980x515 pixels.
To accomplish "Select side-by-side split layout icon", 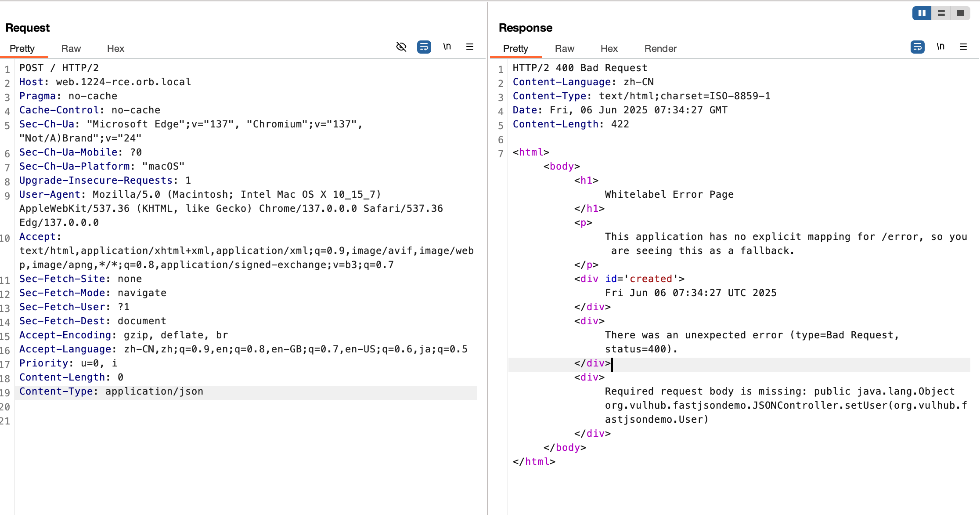I will (922, 13).
